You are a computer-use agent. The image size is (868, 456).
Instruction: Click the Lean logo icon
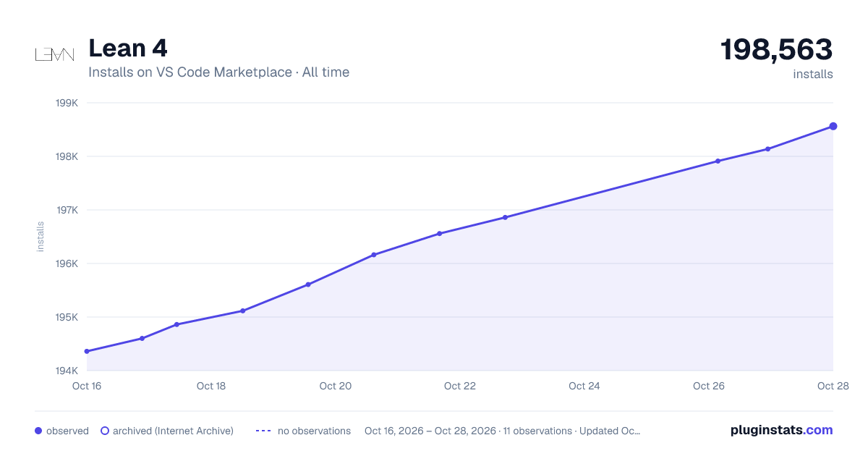55,55
